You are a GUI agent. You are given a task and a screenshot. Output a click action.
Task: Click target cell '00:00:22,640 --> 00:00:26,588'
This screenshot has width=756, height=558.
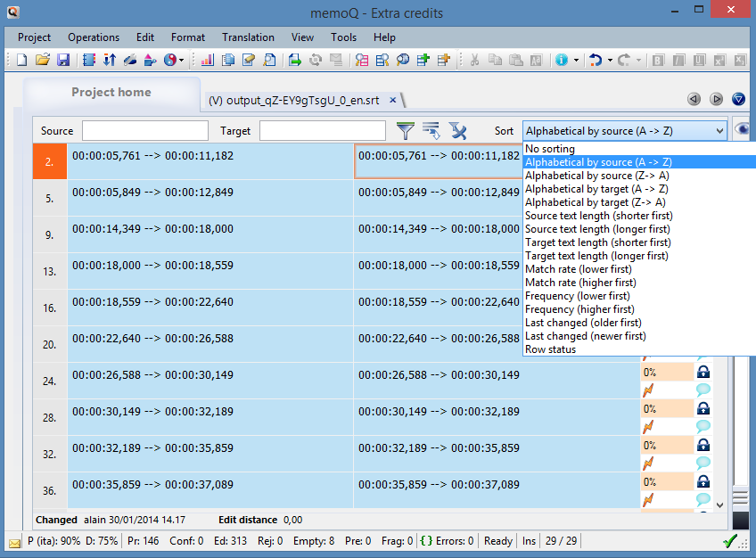pos(439,338)
